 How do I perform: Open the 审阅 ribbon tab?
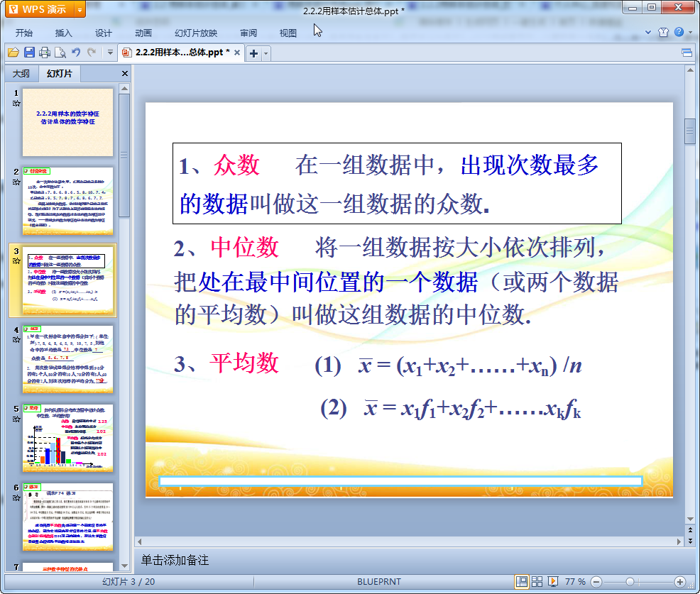point(248,33)
